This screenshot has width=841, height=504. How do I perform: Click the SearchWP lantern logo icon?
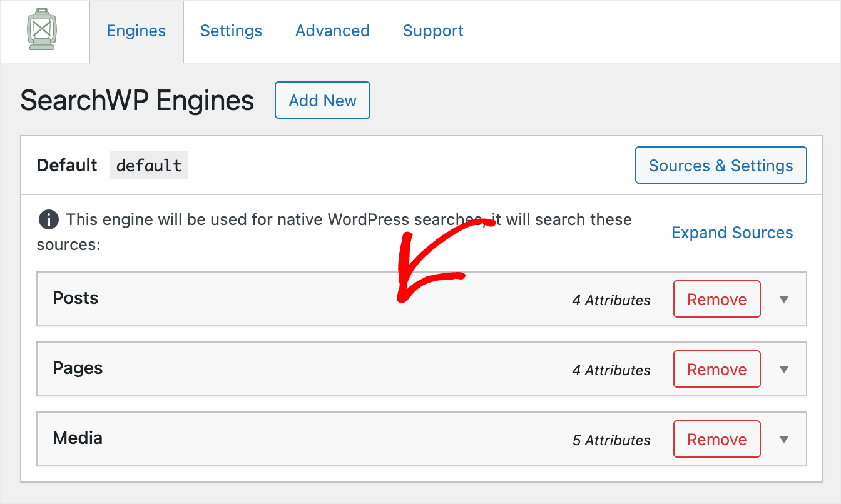pyautogui.click(x=42, y=29)
